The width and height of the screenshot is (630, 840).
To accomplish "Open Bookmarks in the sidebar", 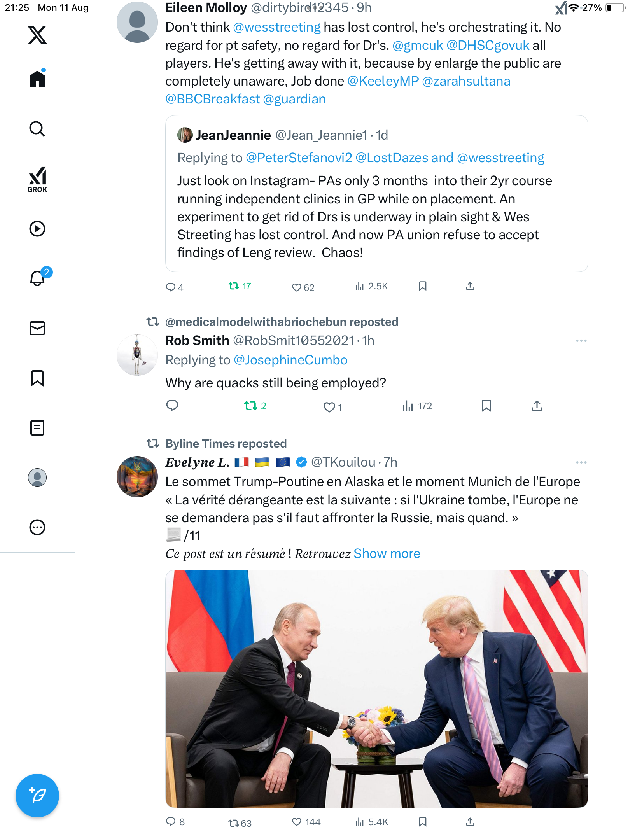I will pos(37,378).
